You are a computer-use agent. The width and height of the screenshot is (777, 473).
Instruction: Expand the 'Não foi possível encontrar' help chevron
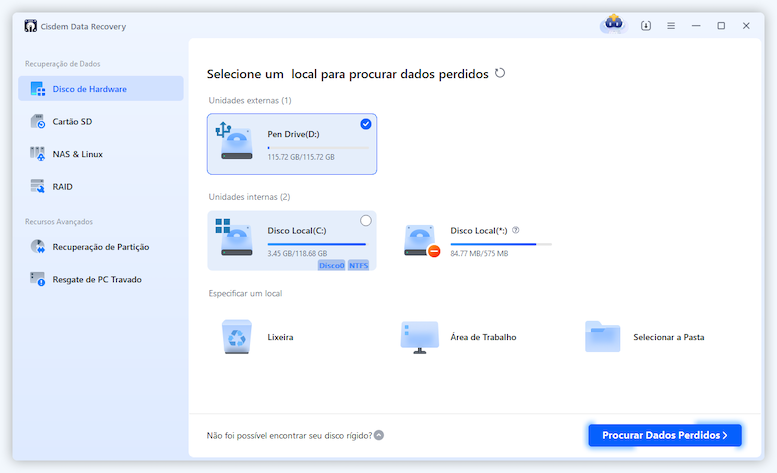(x=378, y=435)
